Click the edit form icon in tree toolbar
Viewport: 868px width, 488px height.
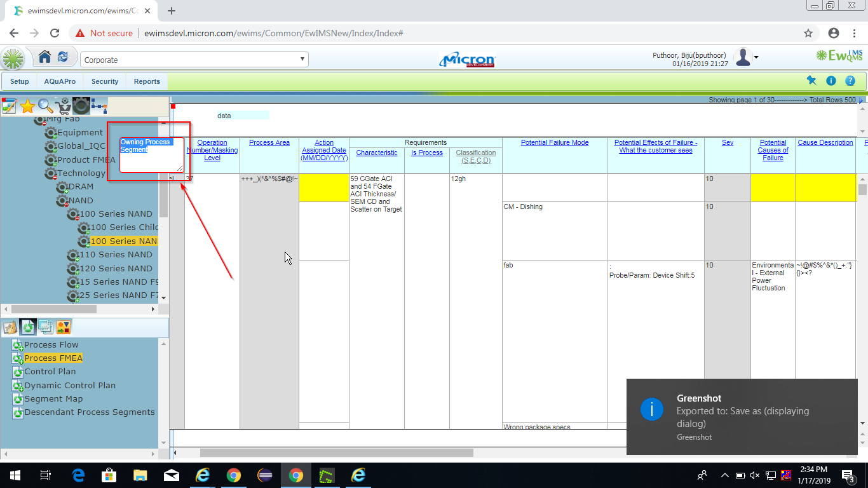(x=9, y=106)
